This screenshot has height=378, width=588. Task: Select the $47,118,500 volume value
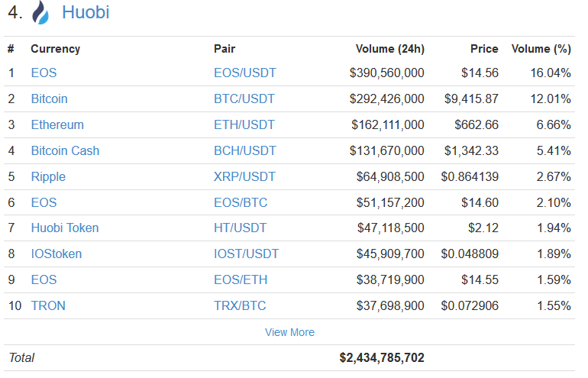[391, 228]
